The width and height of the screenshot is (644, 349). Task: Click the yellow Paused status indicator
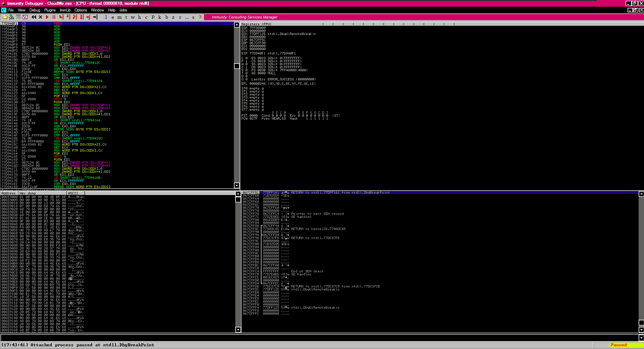627,345
